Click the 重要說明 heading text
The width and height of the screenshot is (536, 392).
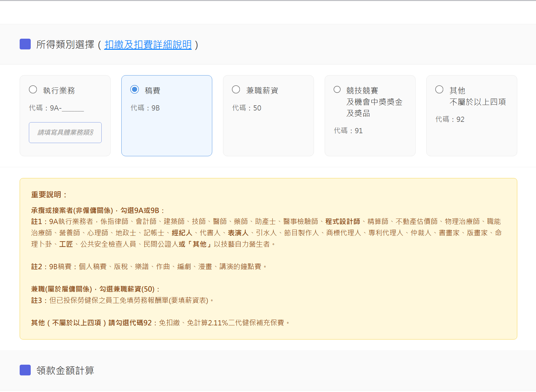coord(48,194)
